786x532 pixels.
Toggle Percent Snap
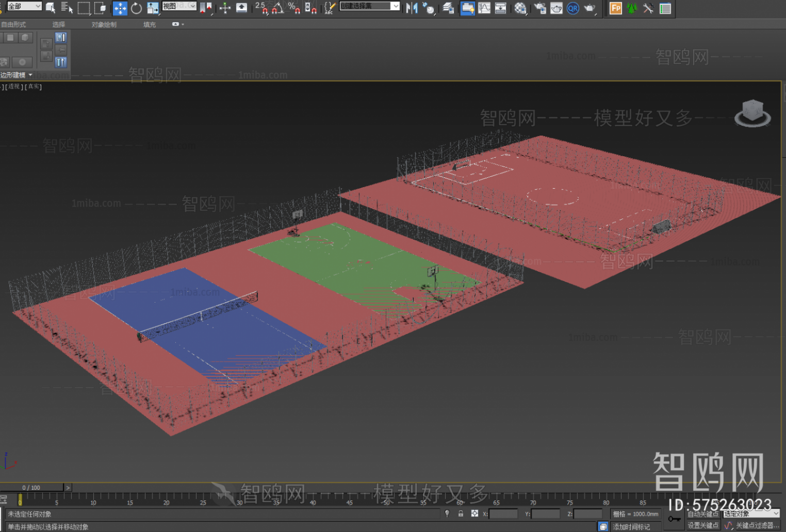click(x=294, y=8)
